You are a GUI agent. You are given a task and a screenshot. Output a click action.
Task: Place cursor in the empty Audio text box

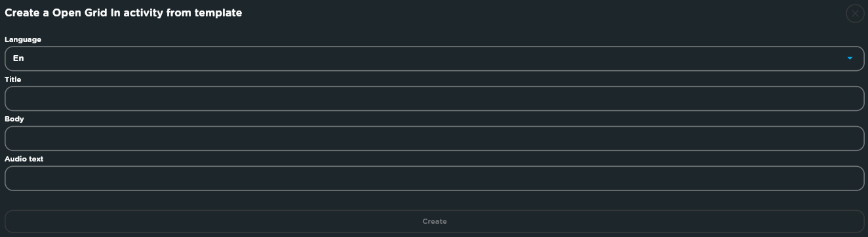tap(434, 179)
